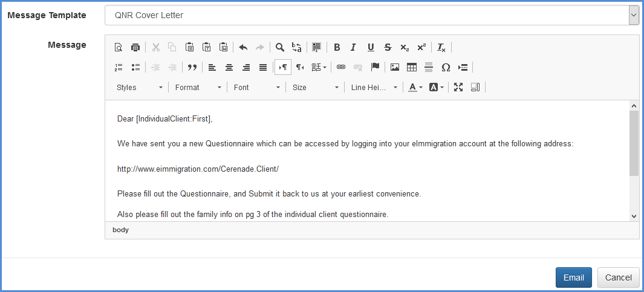Open the Text Color picker
The image size is (644, 292).
pyautogui.click(x=415, y=87)
